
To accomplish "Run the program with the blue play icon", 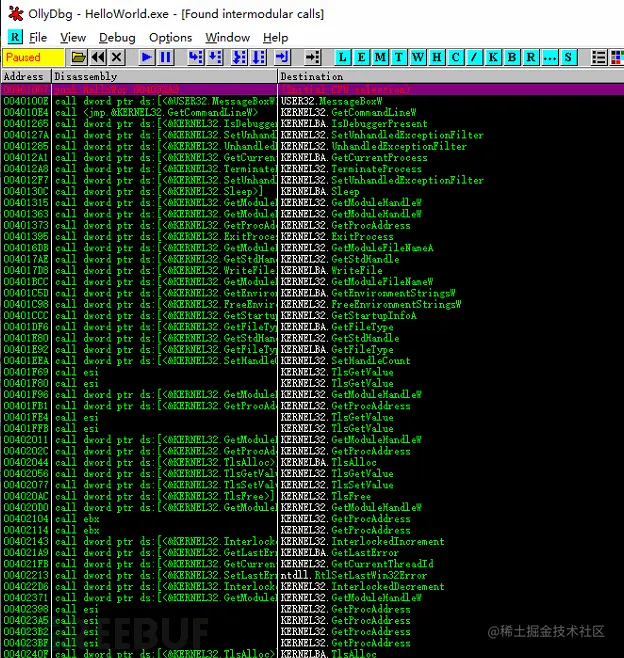I will [x=146, y=57].
